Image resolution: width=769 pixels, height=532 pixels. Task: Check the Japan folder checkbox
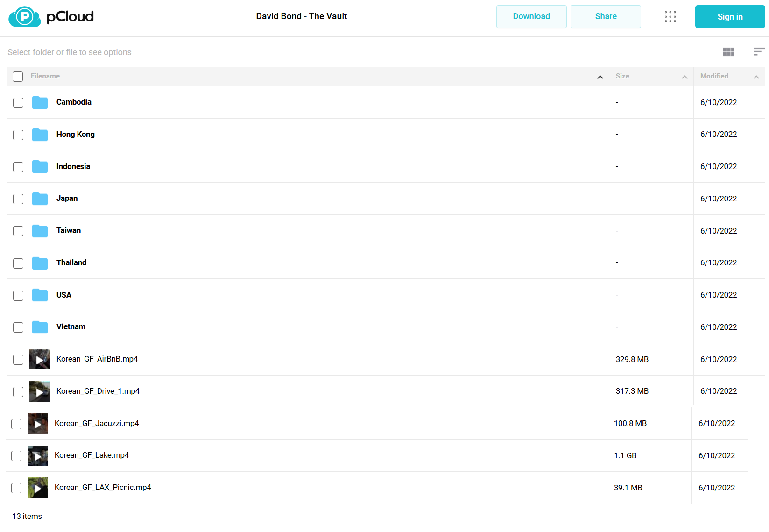18,199
